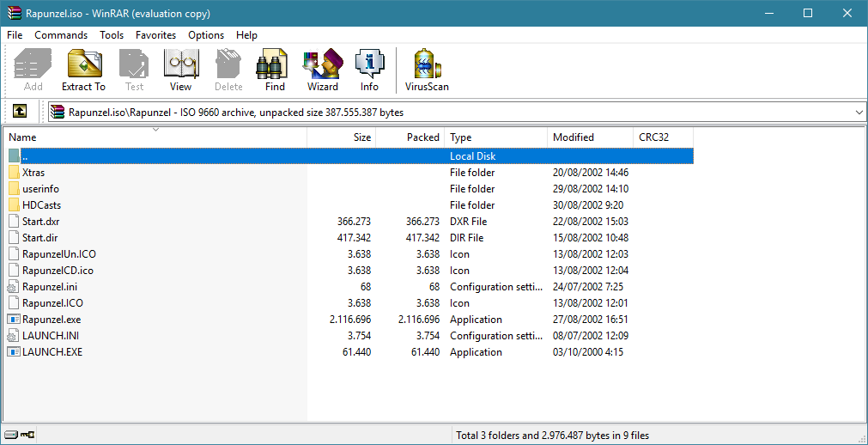868x445 pixels.
Task: Click the Delete toolbar icon
Action: (x=228, y=63)
